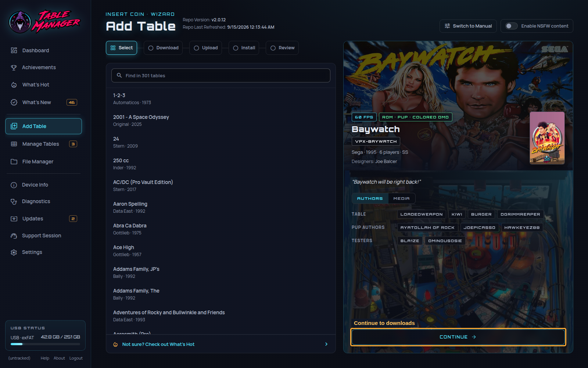This screenshot has width=588, height=368.
Task: Click the LOADEDWEAPON author tag
Action: click(x=422, y=214)
